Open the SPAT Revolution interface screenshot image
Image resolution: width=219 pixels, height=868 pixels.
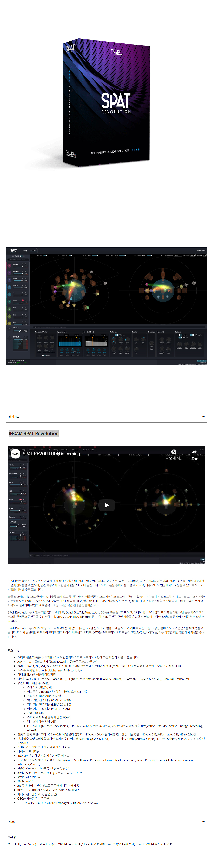coord(106,306)
